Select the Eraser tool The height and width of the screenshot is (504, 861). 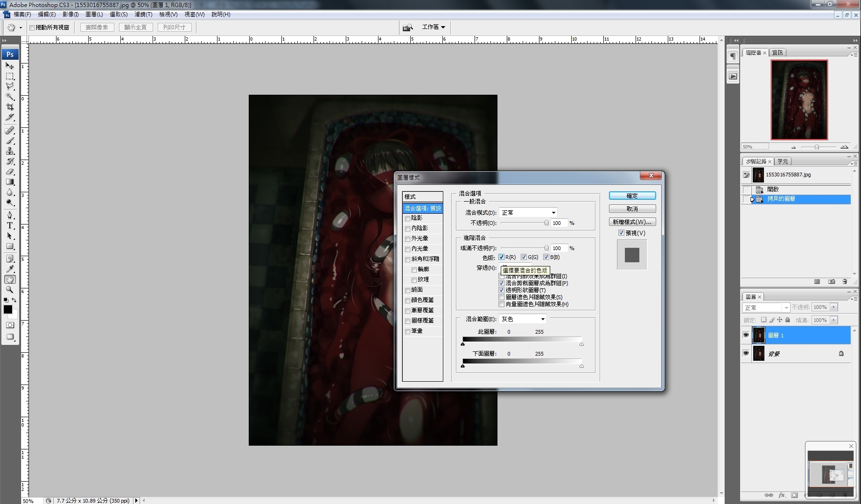point(10,171)
